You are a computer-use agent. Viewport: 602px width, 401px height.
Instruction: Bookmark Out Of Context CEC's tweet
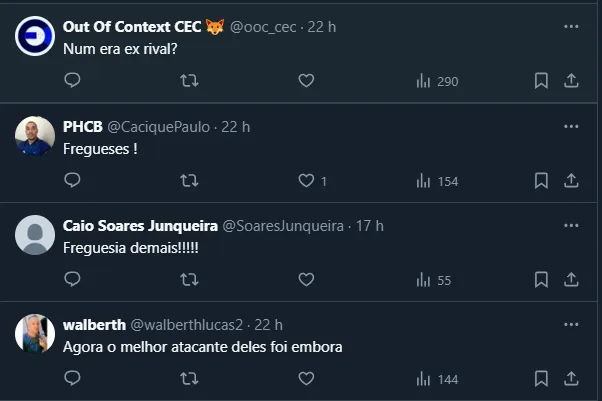[541, 81]
